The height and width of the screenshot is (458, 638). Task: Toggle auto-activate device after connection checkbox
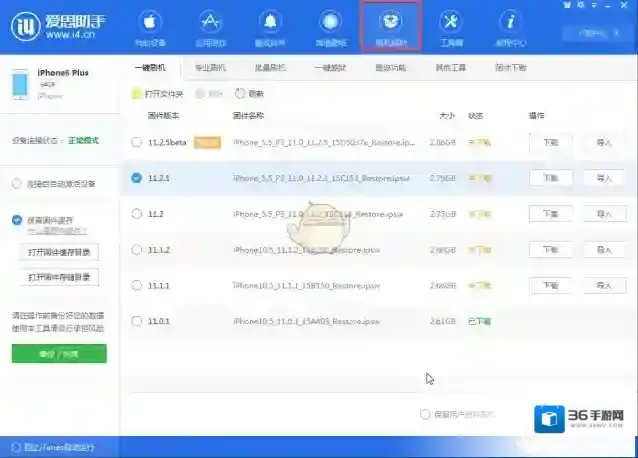(x=17, y=184)
